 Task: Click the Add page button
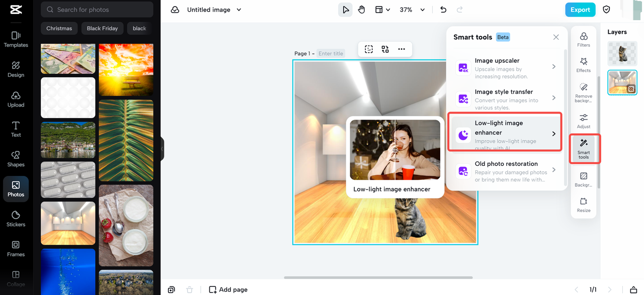[228, 289]
